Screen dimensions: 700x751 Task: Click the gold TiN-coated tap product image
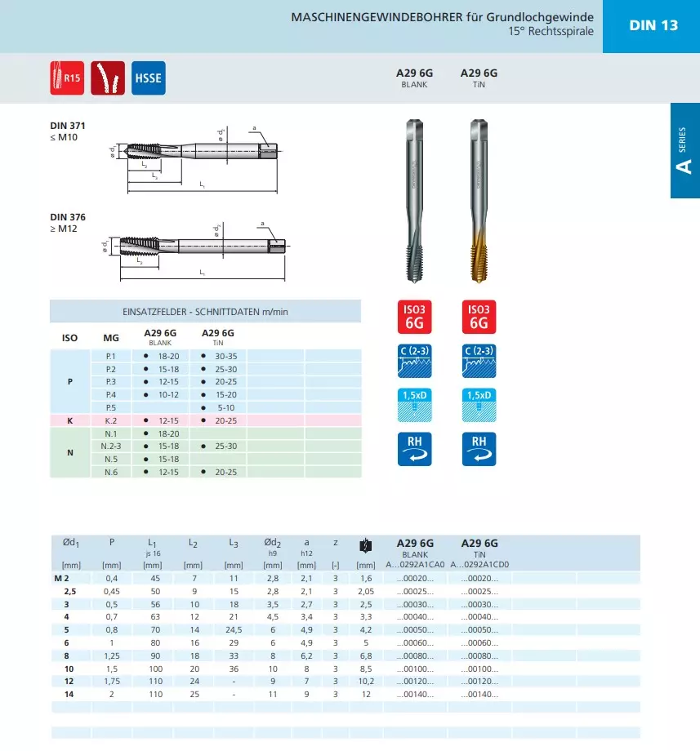(479, 200)
